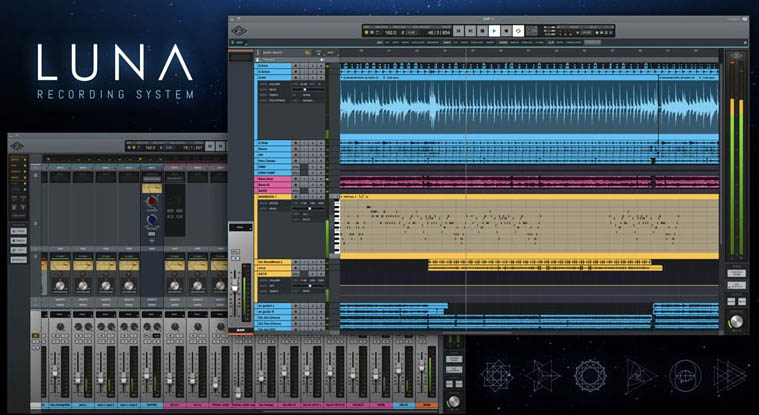This screenshot has width=759, height=415.
Task: Click the timeline ruler at the playhead
Action: (466, 51)
